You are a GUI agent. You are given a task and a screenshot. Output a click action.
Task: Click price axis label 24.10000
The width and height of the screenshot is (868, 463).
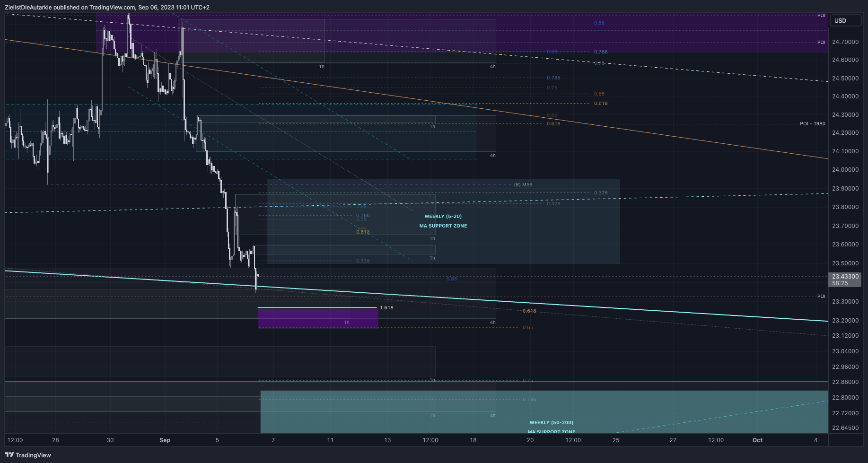(x=845, y=151)
